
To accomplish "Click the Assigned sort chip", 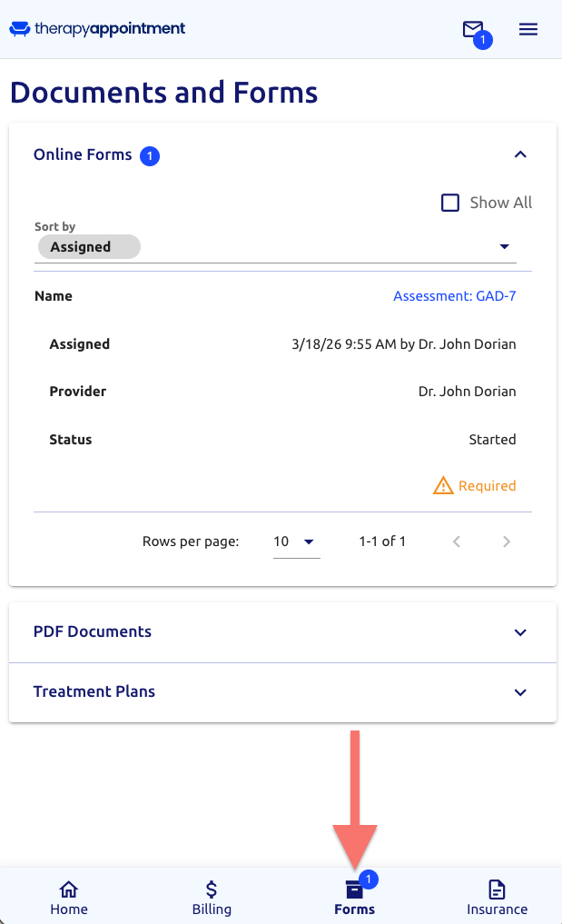I will point(89,247).
